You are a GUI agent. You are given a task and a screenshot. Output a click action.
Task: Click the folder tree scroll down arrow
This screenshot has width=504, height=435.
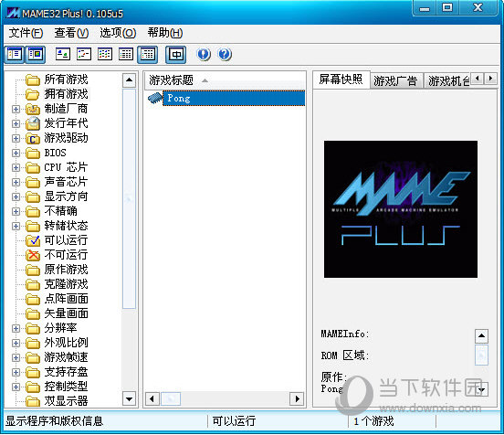(130, 399)
